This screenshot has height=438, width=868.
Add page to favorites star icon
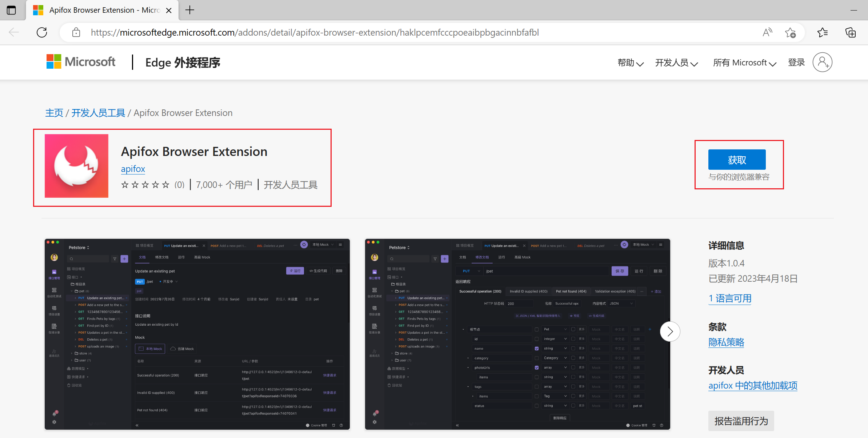click(790, 32)
